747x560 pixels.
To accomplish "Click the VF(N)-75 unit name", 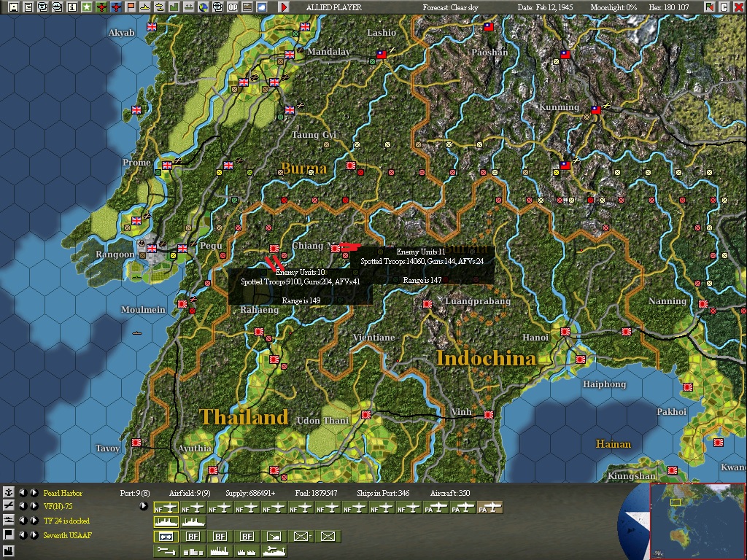I will [58, 506].
